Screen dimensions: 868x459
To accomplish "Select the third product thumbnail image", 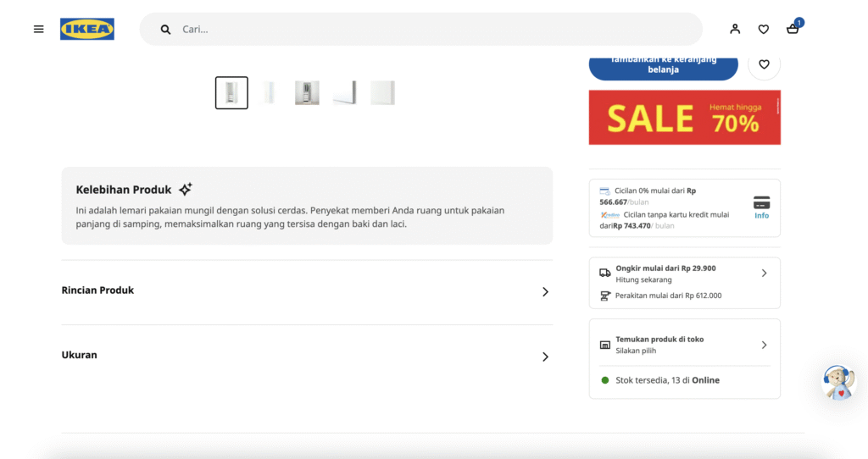I will point(307,93).
